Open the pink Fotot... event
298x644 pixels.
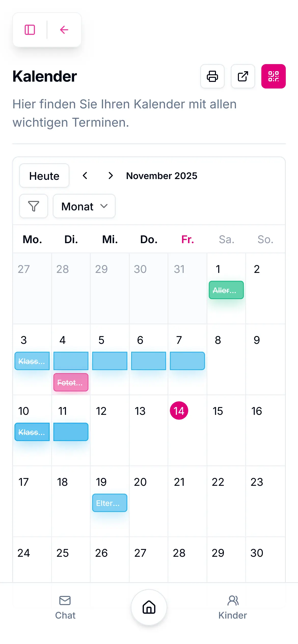(x=71, y=382)
